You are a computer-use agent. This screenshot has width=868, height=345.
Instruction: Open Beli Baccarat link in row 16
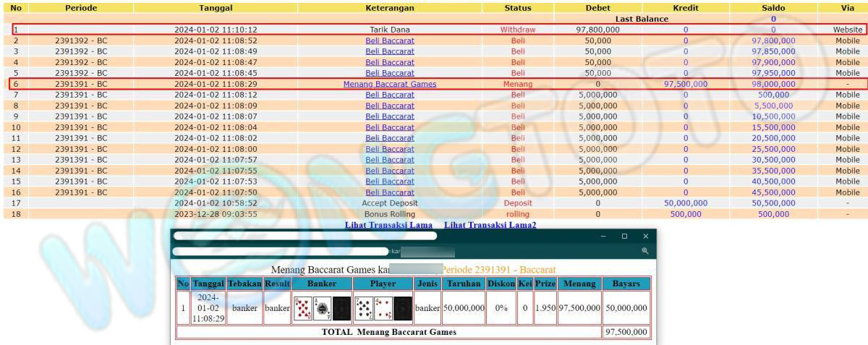click(390, 192)
